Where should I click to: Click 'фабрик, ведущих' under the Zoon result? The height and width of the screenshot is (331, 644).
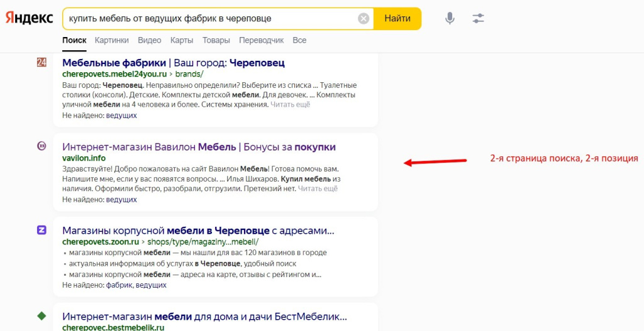pos(136,285)
